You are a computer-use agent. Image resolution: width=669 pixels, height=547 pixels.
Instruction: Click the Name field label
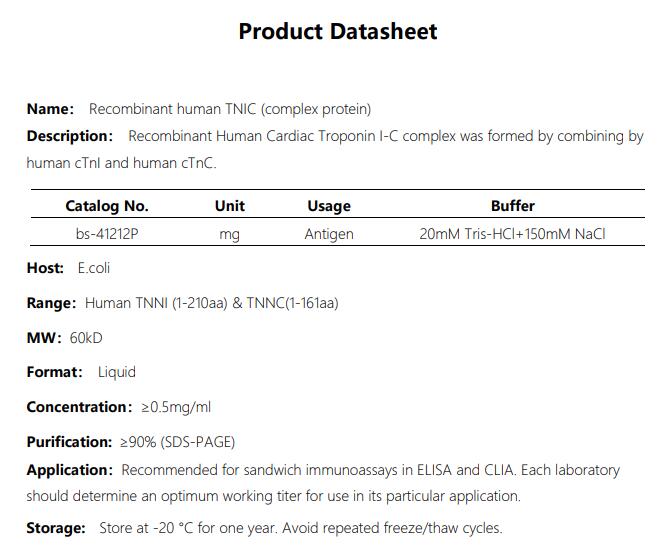(x=50, y=109)
